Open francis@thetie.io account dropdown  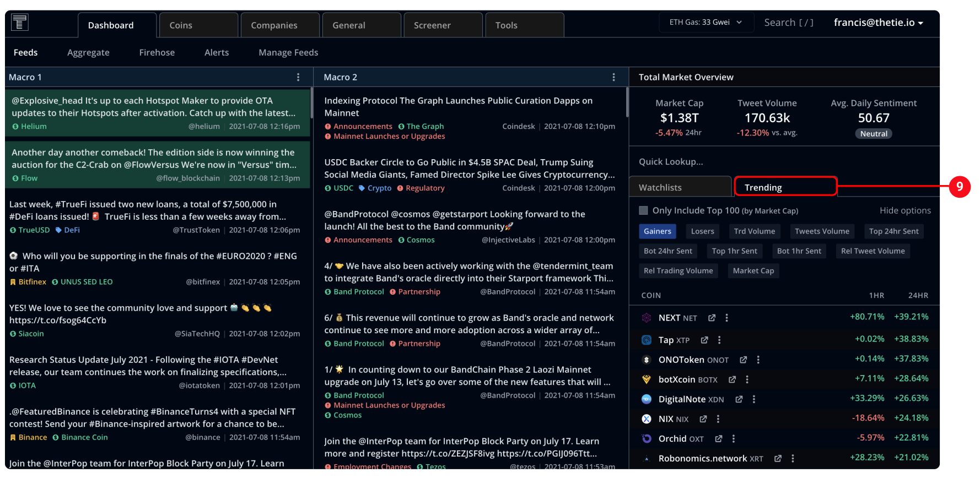point(879,23)
